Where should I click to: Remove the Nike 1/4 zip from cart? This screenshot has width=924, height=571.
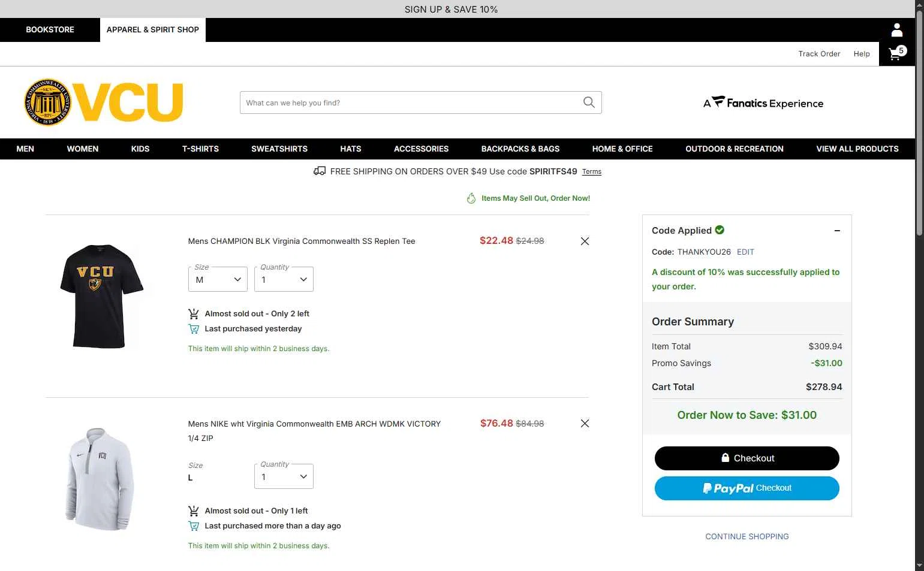[585, 423]
